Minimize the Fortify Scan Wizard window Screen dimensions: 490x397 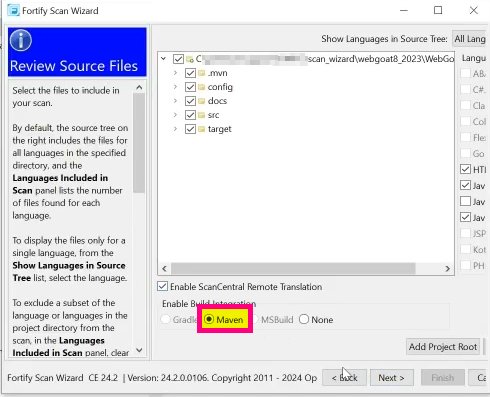(x=404, y=10)
